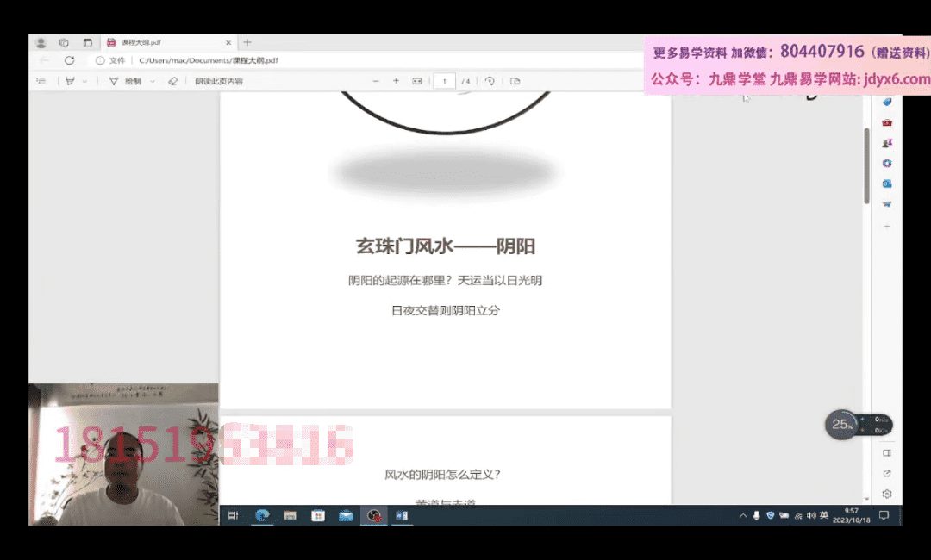Open the table of contents icon
The height and width of the screenshot is (560, 931).
pyautogui.click(x=41, y=81)
